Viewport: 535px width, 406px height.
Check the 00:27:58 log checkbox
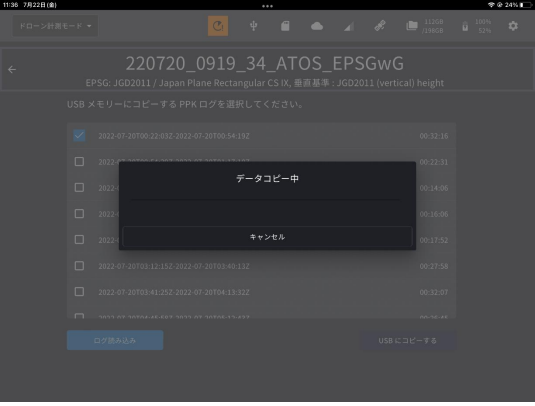(79, 265)
